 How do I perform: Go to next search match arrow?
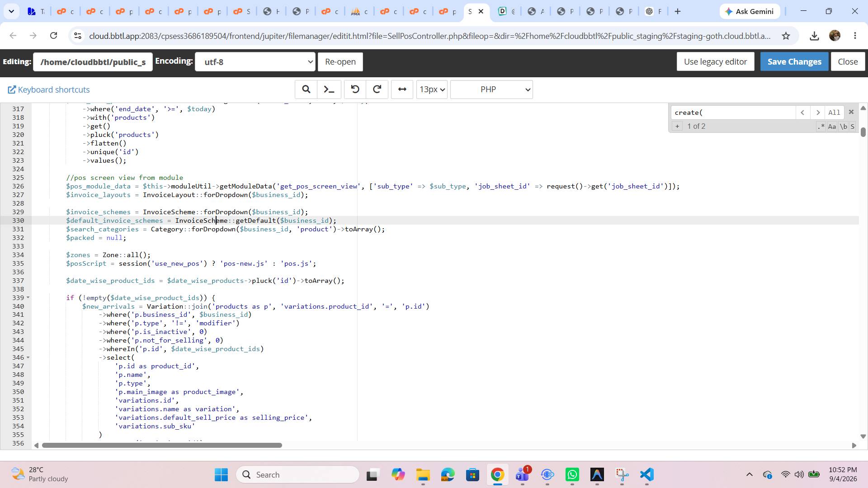coord(818,113)
